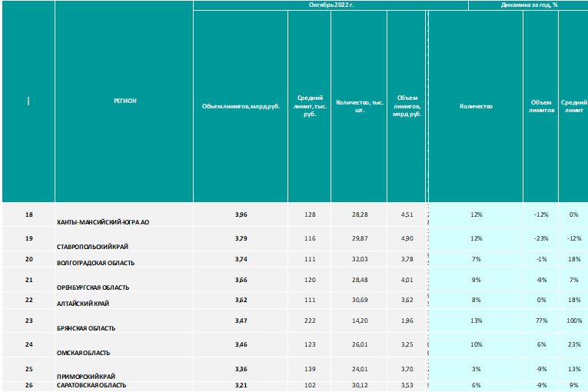Select average limit 128 cell
The image size is (588, 392).
pyautogui.click(x=310, y=214)
